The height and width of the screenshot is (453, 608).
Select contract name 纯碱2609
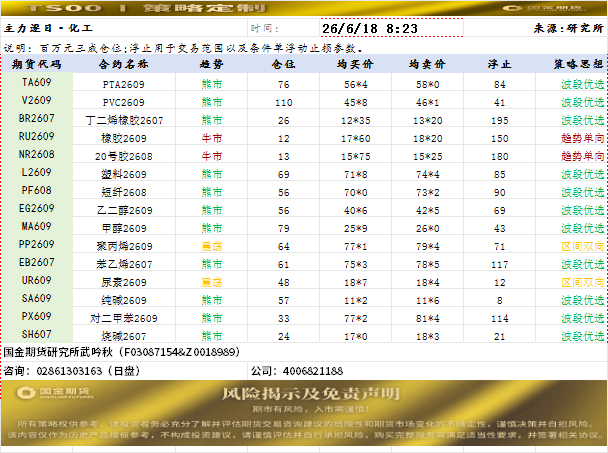[124, 300]
